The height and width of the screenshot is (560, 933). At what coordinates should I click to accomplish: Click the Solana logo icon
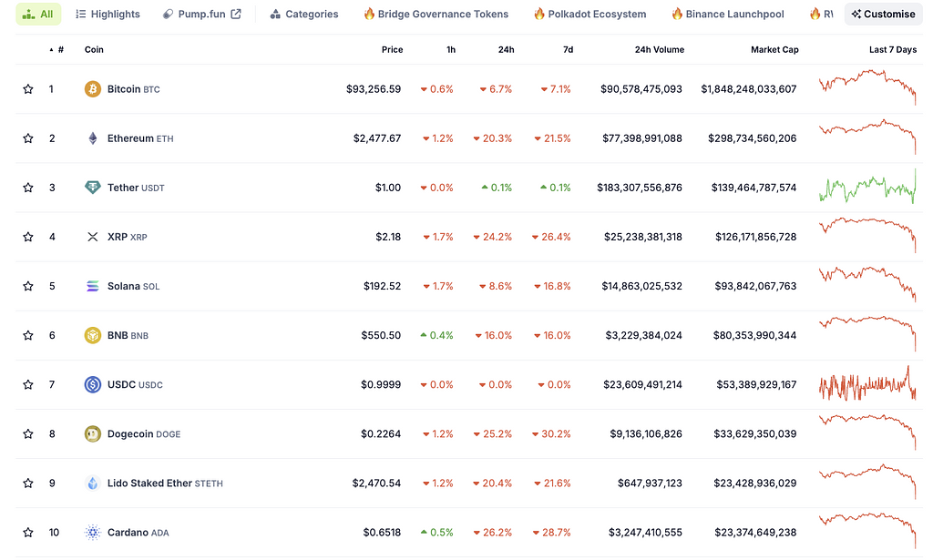point(92,286)
